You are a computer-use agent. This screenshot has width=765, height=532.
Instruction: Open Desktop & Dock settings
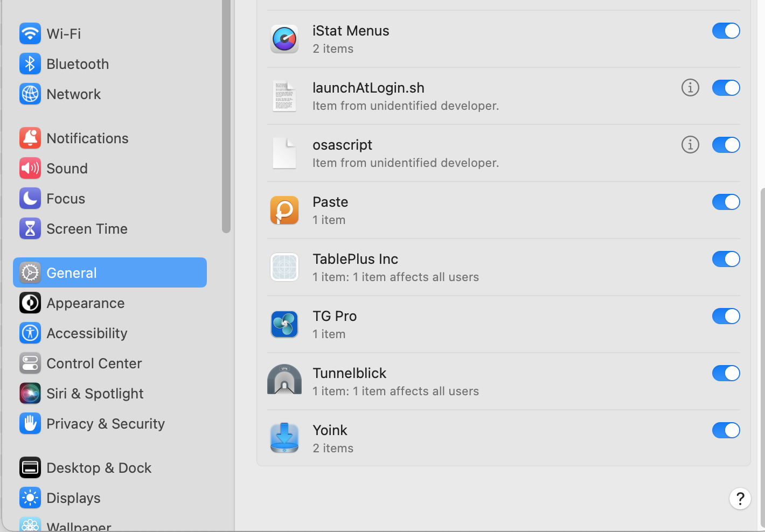click(110, 467)
